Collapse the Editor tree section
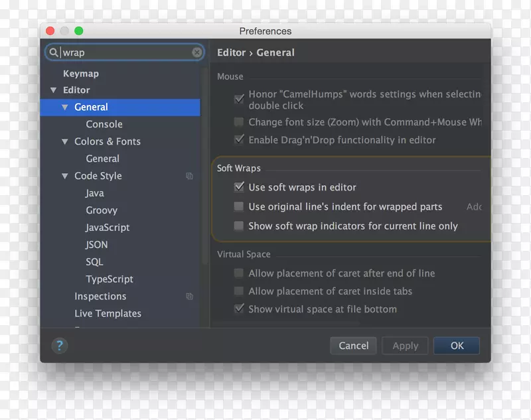The image size is (531, 420). (x=53, y=90)
